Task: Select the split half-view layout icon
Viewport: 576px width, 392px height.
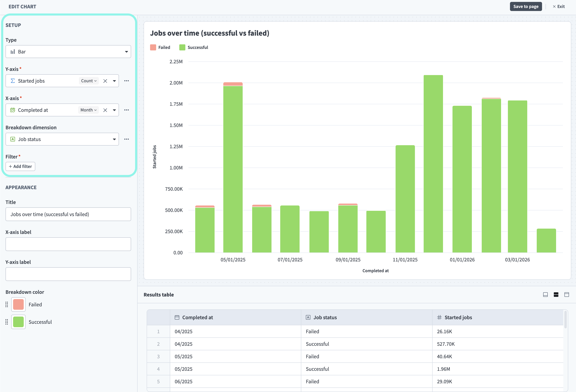Action: point(556,295)
